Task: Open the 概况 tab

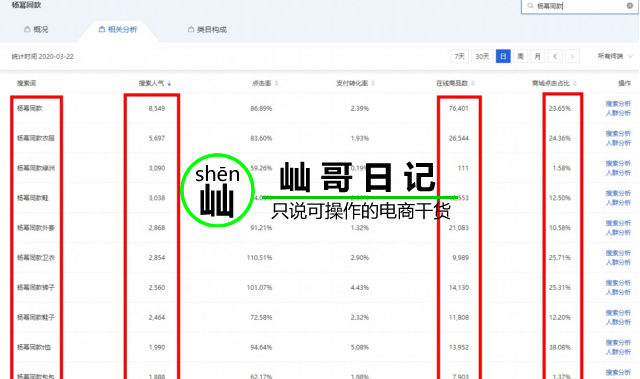Action: 36,29
